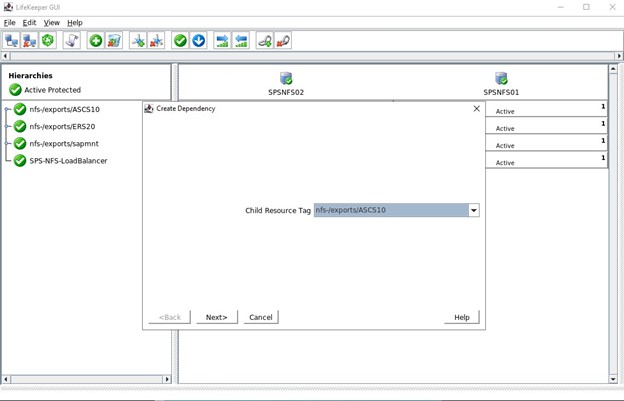Select the SPSNFS02 server icon
Screen dimensions: 624x401
click(286, 78)
